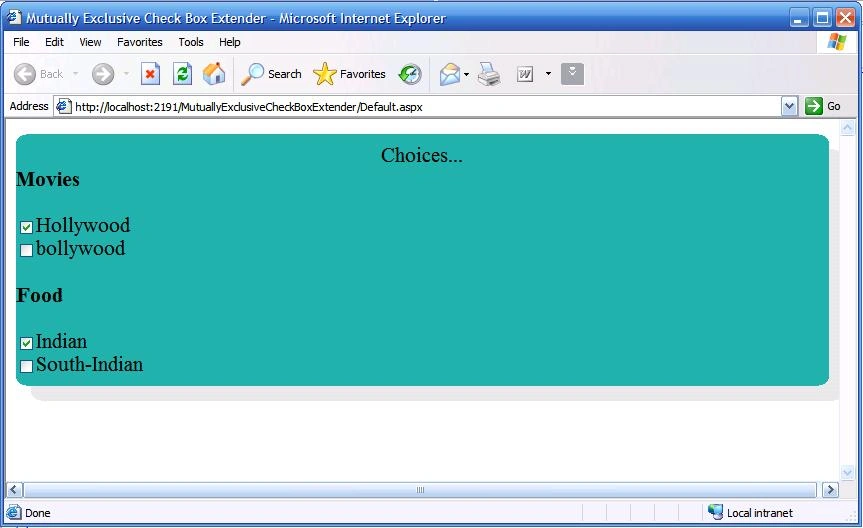
Task: Click the green Go arrow icon
Action: coord(813,106)
